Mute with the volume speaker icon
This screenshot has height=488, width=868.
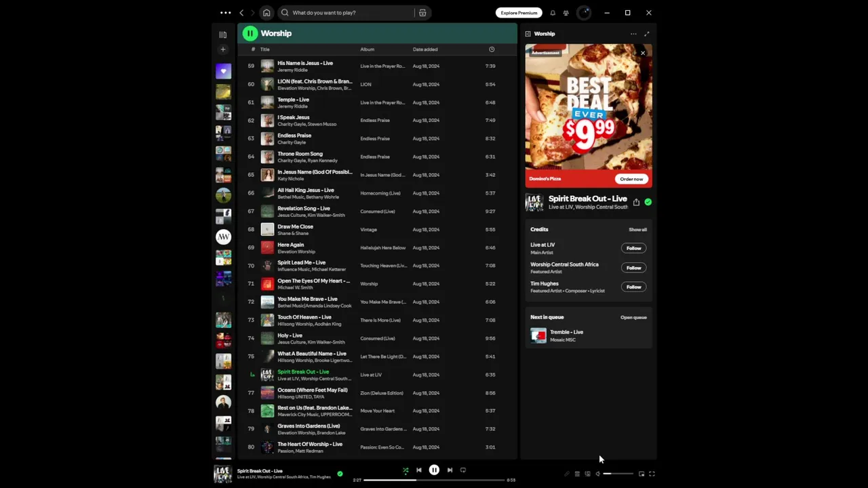(x=597, y=474)
